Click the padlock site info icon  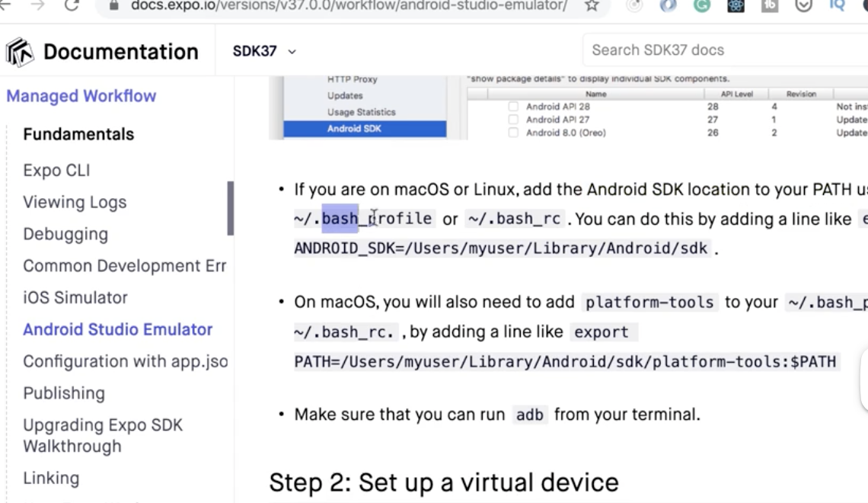114,5
